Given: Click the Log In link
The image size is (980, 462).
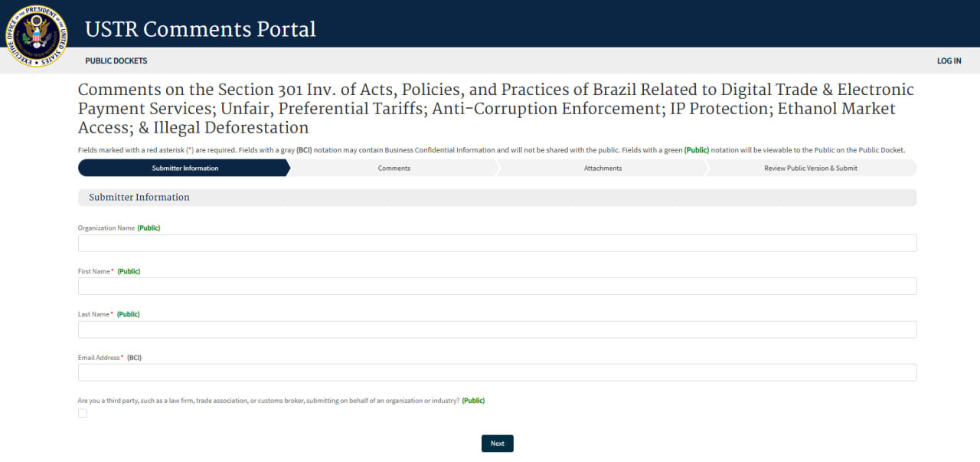Looking at the screenshot, I should pyautogui.click(x=949, y=61).
